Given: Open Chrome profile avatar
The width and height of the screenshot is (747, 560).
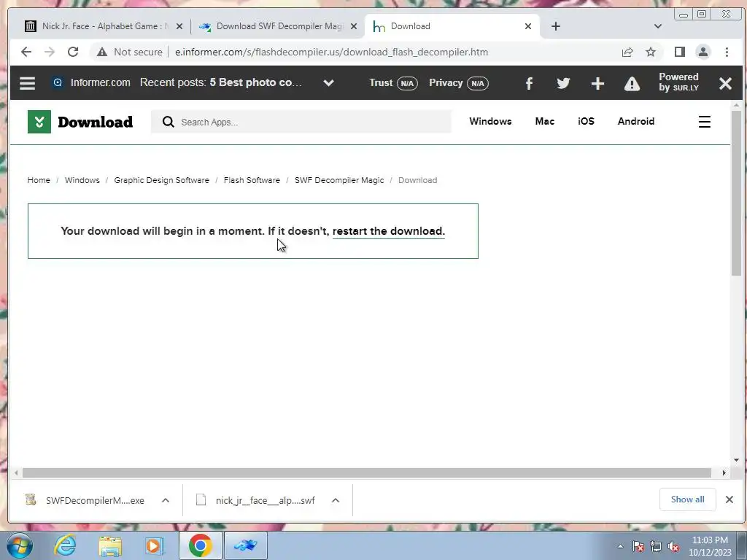Looking at the screenshot, I should point(703,52).
